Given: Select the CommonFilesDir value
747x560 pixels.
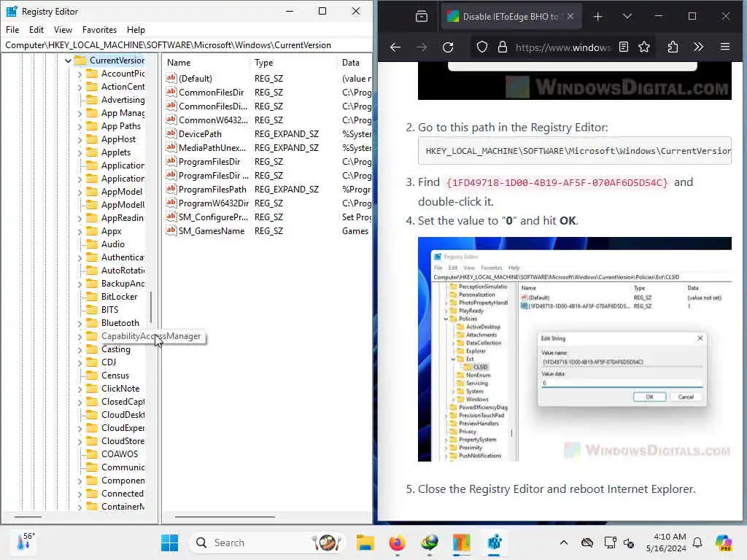Looking at the screenshot, I should pos(211,93).
